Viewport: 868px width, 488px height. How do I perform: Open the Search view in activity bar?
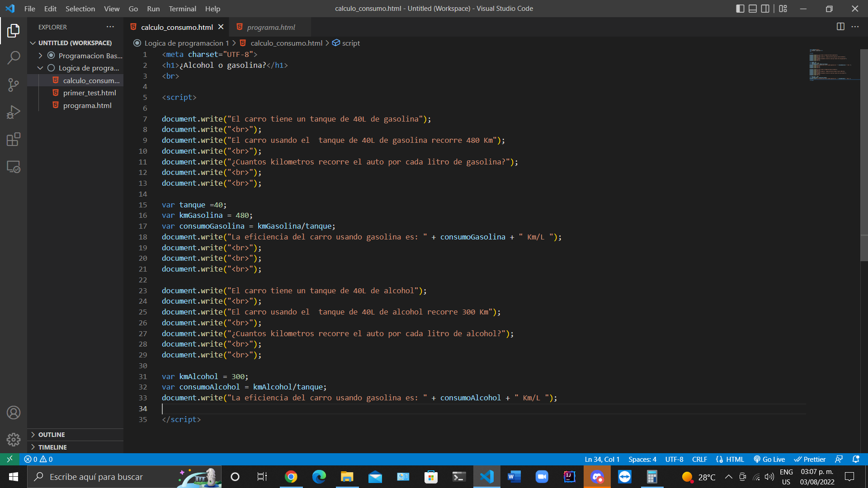[14, 58]
